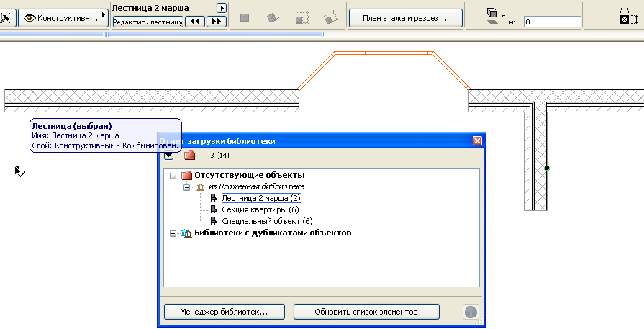Open the Конструктивн... layer selector
This screenshot has width=644, height=329.
point(63,19)
